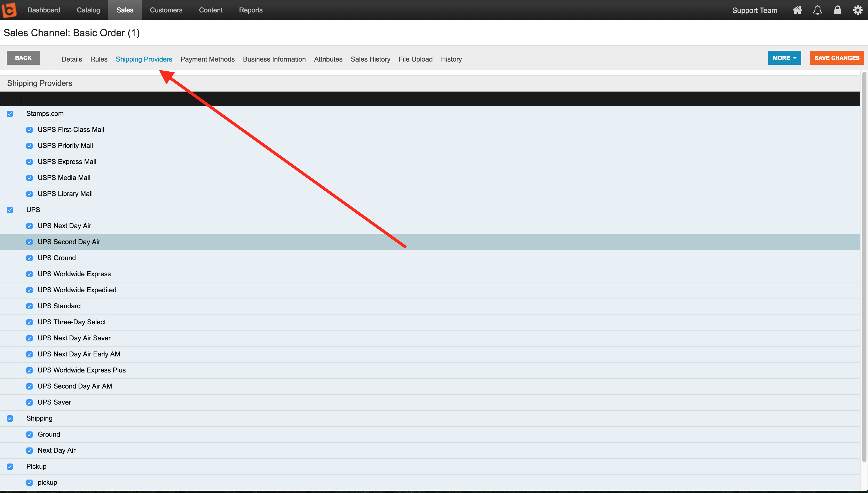The height and width of the screenshot is (493, 868).
Task: Open the Content menu
Action: 211,10
